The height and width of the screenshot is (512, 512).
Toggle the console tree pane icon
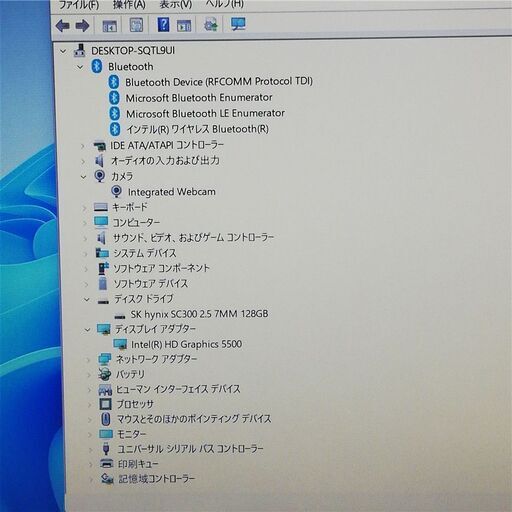click(109, 26)
